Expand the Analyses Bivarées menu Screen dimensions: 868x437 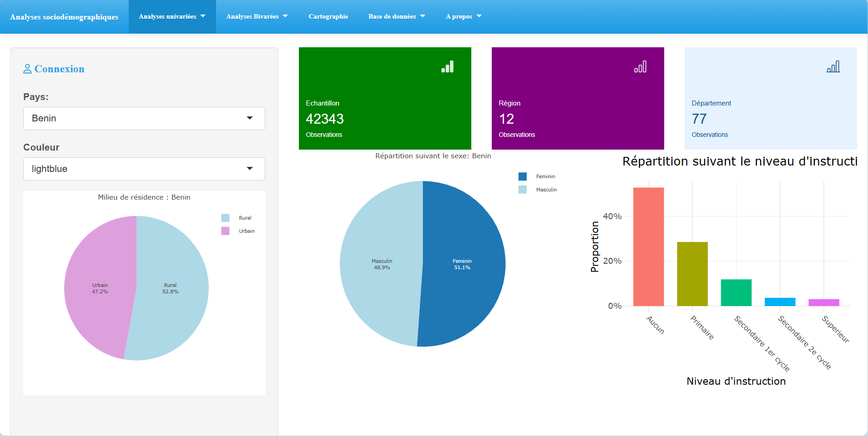click(x=257, y=16)
